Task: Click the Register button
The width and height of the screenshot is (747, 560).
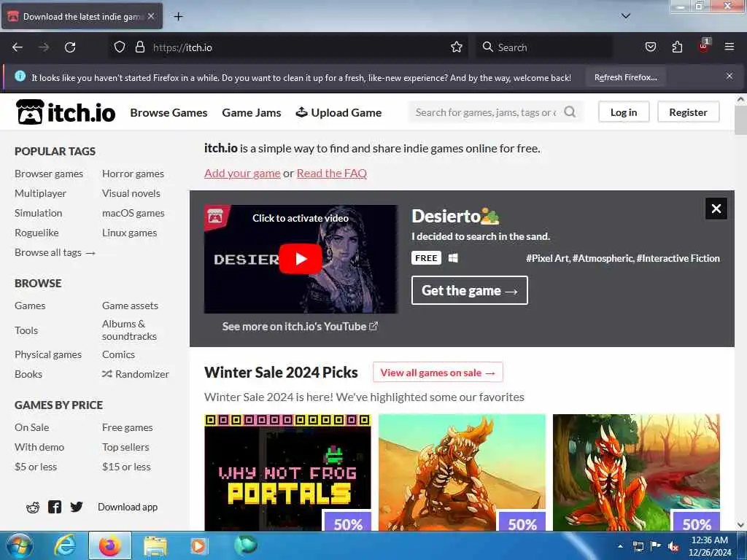Action: click(688, 112)
